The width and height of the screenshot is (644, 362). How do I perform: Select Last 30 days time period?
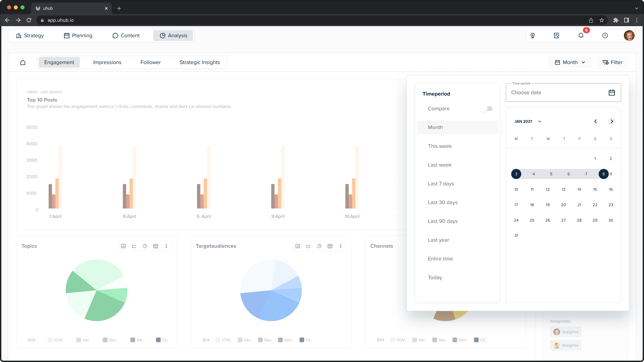click(x=458, y=202)
